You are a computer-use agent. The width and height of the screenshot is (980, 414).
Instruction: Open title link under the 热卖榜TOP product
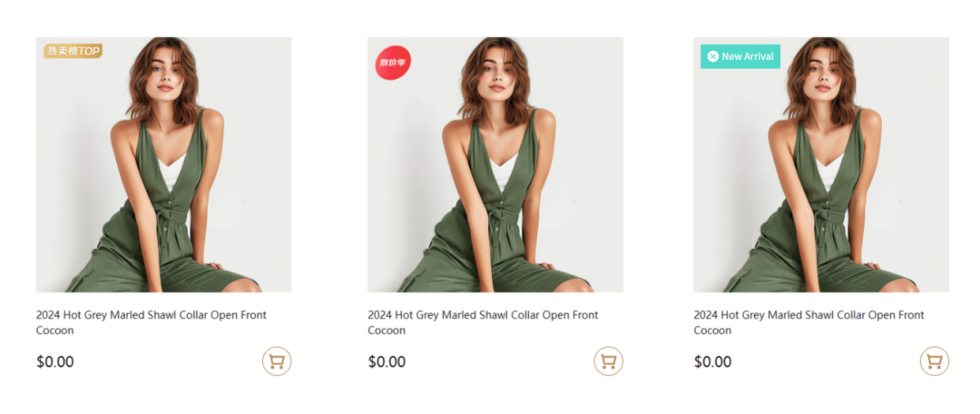point(151,315)
